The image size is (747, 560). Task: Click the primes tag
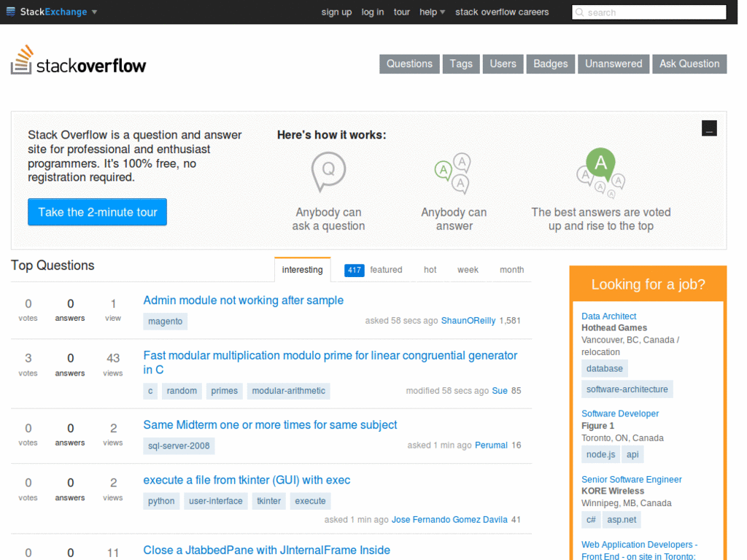(224, 391)
